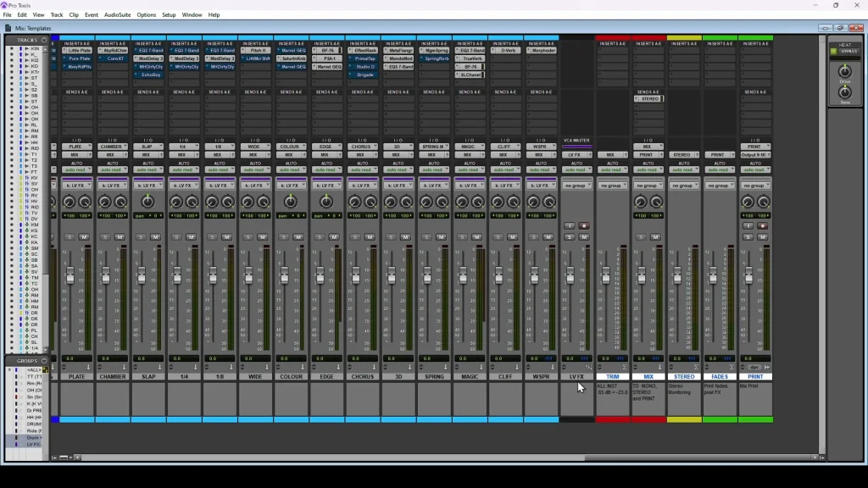Click the SLAP channel pan knob
The width and height of the screenshot is (868, 488).
point(147,202)
